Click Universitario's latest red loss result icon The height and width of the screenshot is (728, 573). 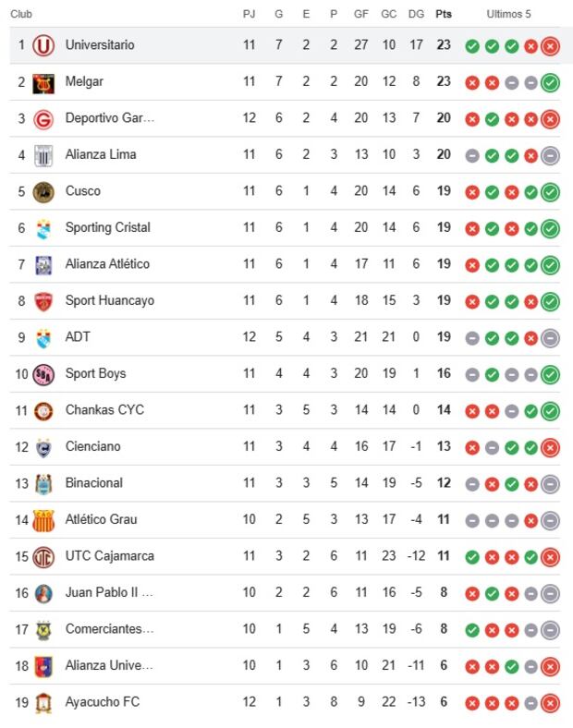pyautogui.click(x=551, y=46)
